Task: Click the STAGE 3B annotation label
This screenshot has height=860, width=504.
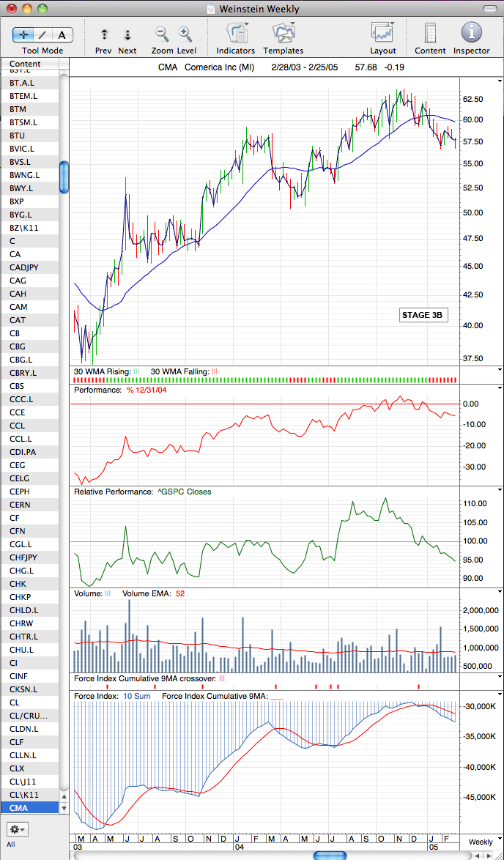Action: pyautogui.click(x=422, y=316)
